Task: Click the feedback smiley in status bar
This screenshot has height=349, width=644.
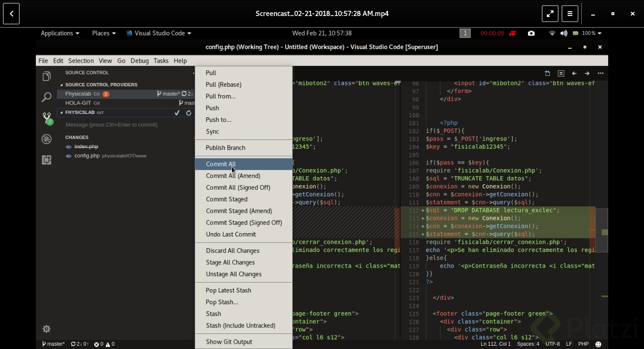Action: pyautogui.click(x=598, y=344)
